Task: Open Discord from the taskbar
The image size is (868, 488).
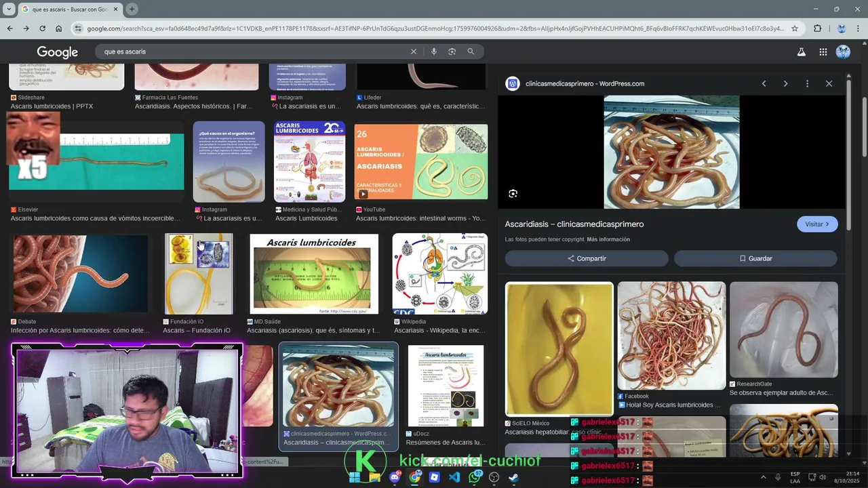Action: pyautogui.click(x=395, y=477)
